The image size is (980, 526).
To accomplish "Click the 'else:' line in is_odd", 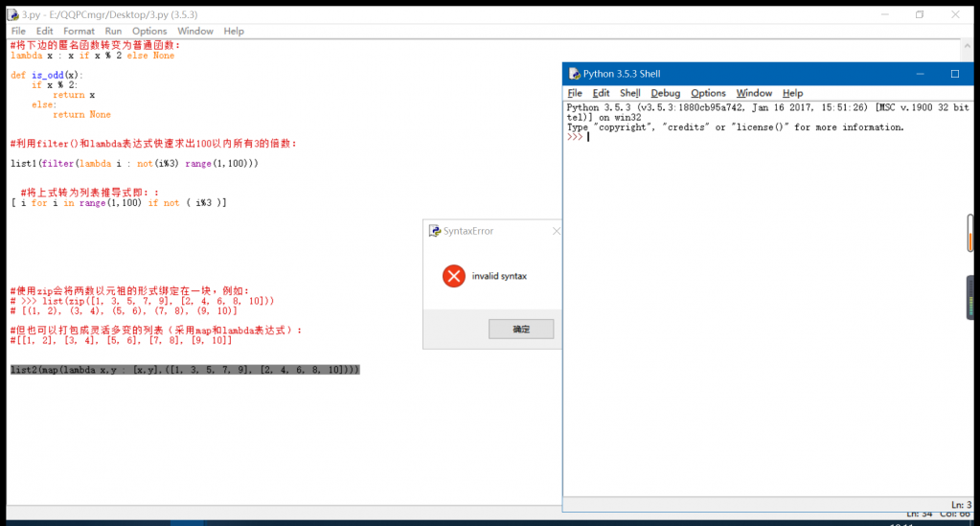I will point(44,104).
